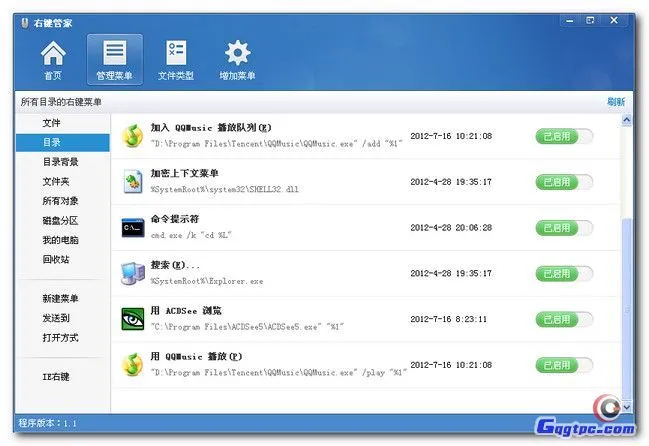649x446 pixels.
Task: Select 所有对象 in the sidebar
Action: click(x=60, y=201)
